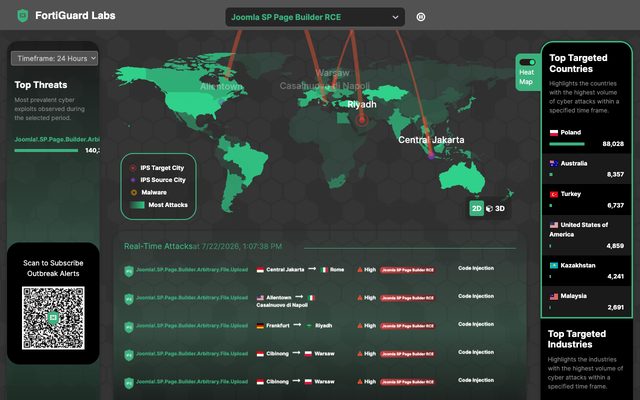Click the Outbreak Alerts QR code

[53, 318]
